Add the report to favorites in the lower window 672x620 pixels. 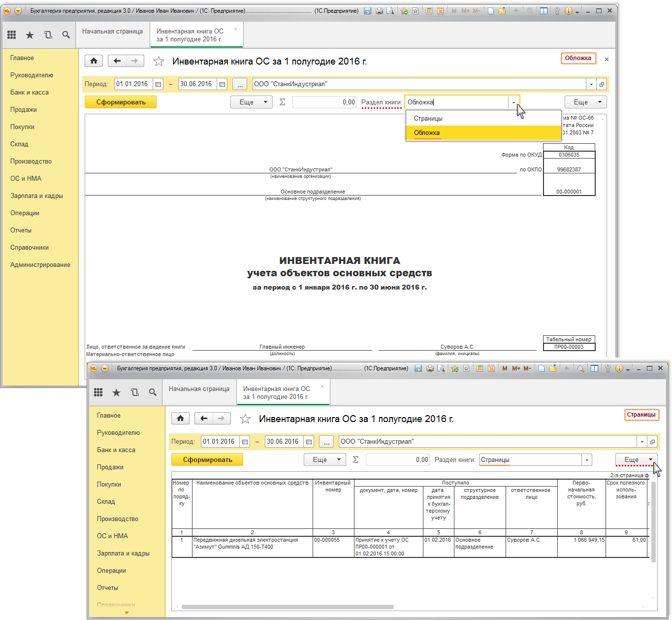click(245, 419)
